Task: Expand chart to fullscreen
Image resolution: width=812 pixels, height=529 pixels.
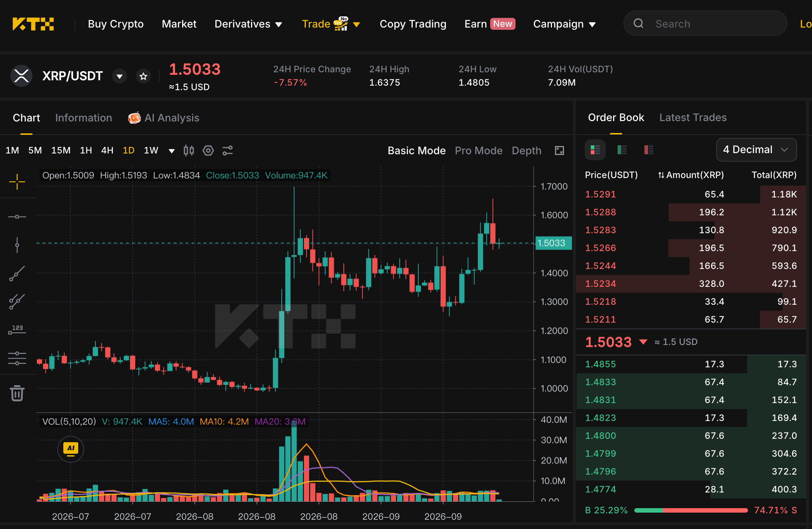Action: click(559, 151)
